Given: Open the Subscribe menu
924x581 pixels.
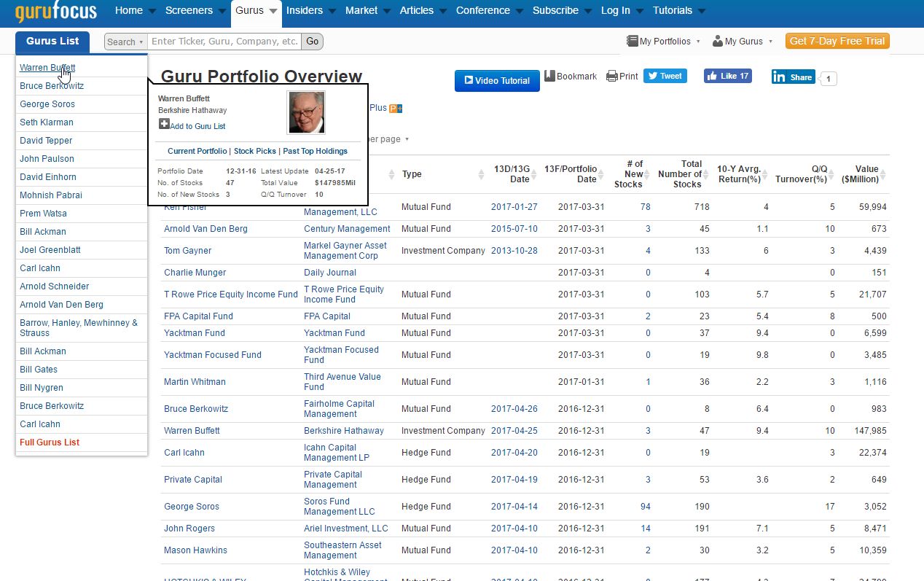Looking at the screenshot, I should click(x=562, y=11).
